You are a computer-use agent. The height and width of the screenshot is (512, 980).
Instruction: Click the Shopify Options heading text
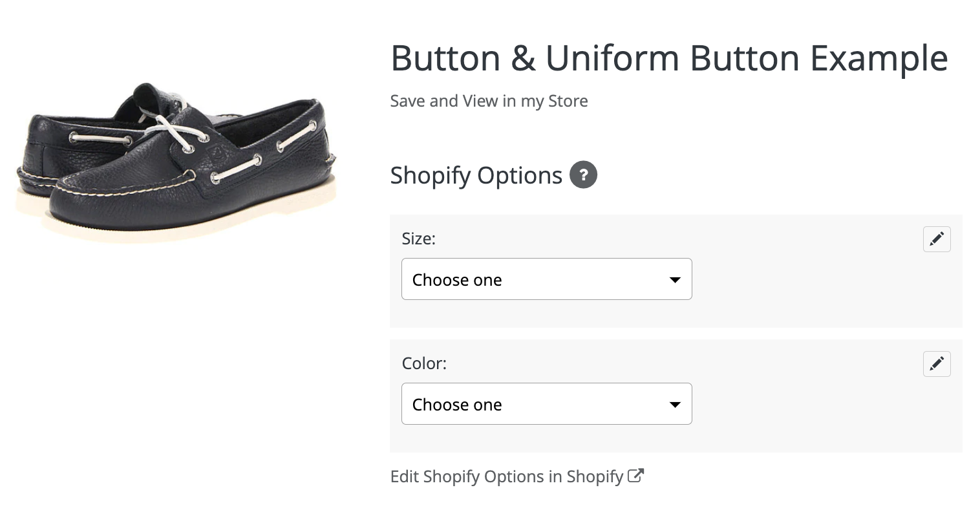click(476, 175)
